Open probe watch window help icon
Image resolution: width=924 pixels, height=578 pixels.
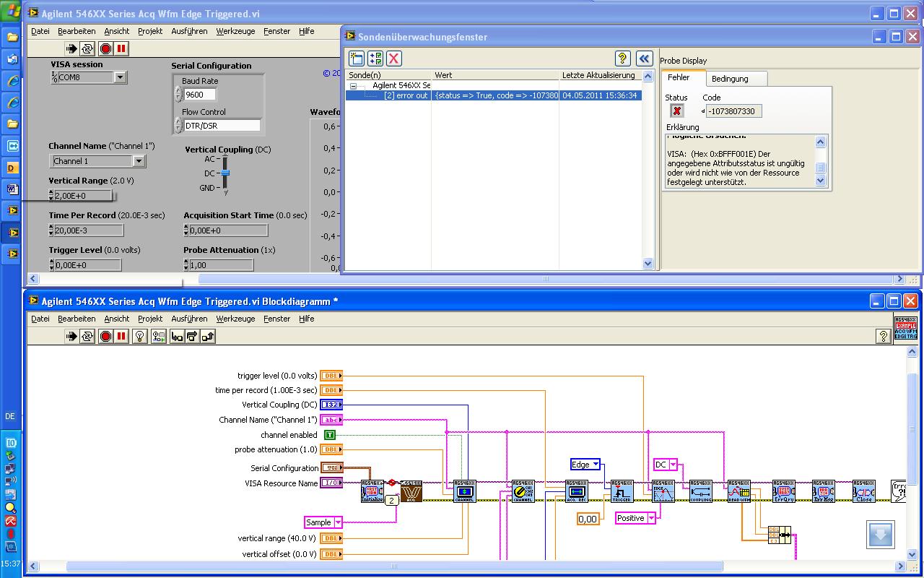623,59
